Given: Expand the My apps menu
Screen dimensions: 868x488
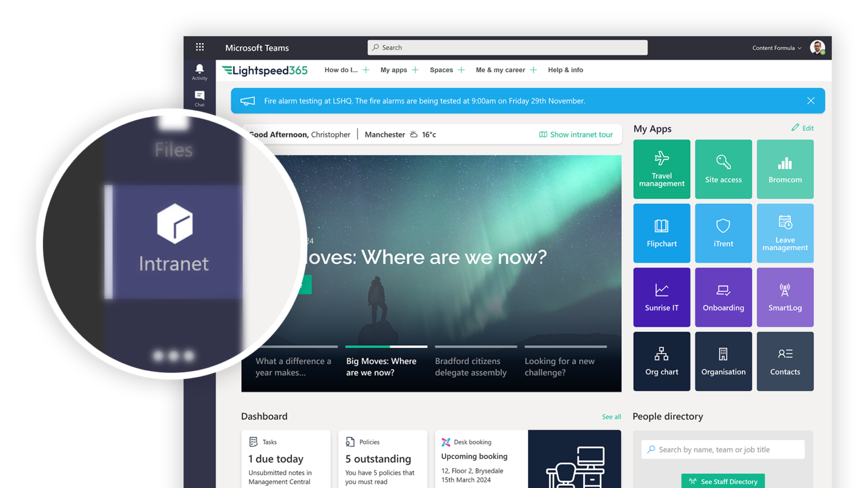Looking at the screenshot, I should pos(399,70).
